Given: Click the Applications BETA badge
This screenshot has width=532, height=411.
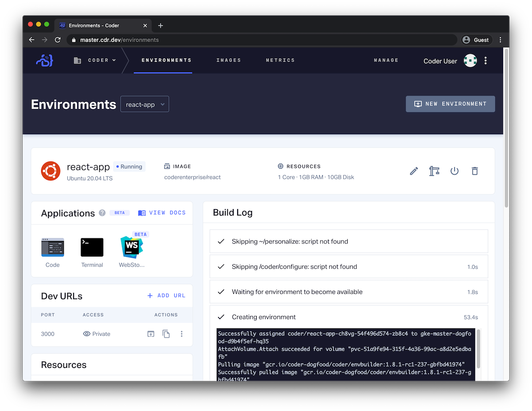Looking at the screenshot, I should tap(120, 213).
